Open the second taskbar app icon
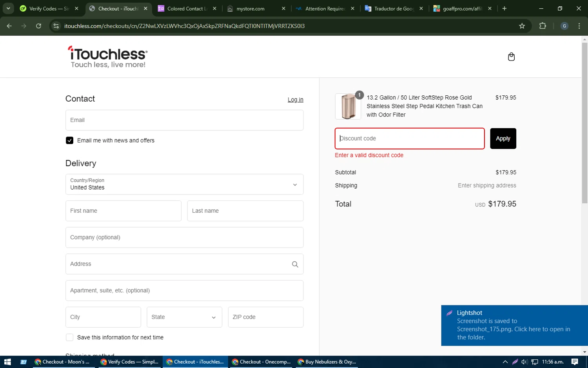The image size is (588, 368). point(24,362)
